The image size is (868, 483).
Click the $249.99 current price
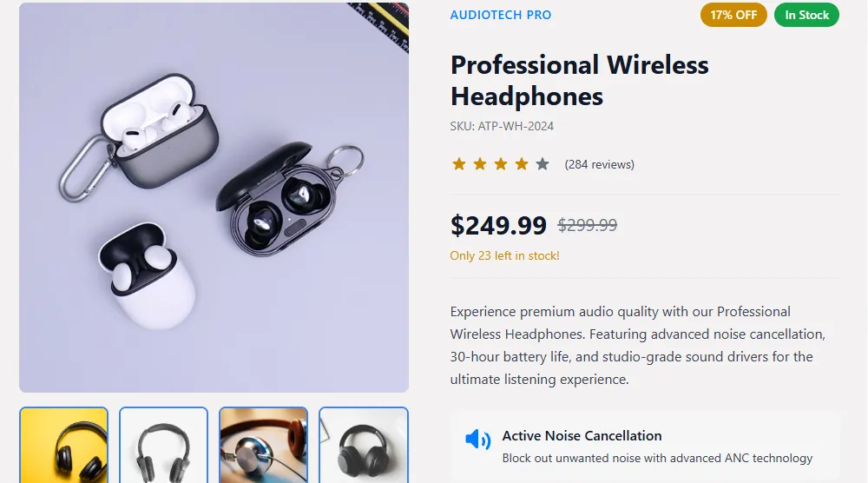pos(498,225)
